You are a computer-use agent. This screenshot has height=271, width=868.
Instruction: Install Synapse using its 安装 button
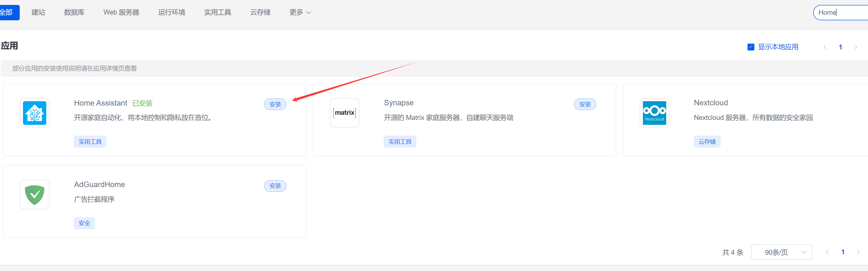tap(585, 104)
